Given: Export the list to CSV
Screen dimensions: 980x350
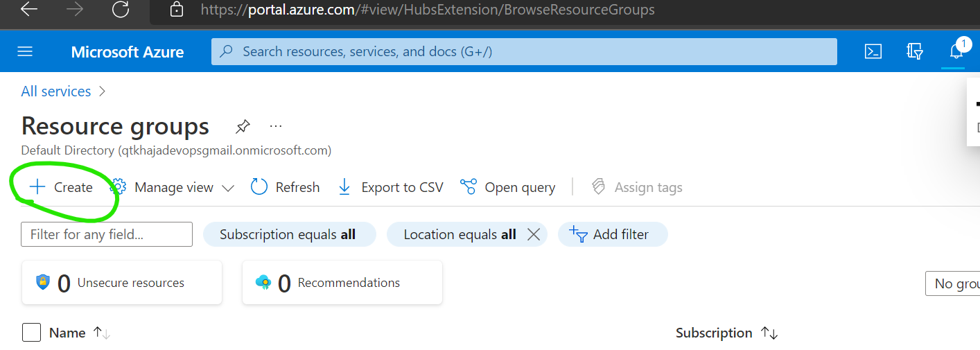Looking at the screenshot, I should [x=390, y=187].
